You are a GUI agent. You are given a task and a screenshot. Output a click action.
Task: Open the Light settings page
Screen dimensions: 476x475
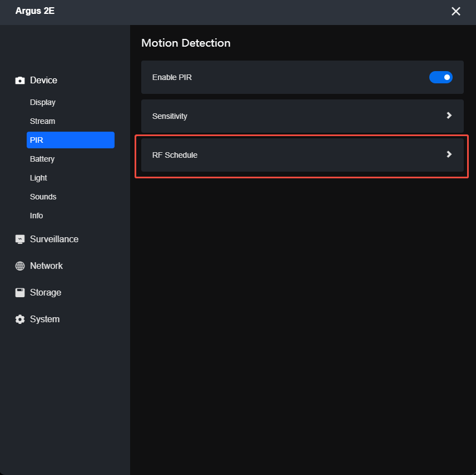[x=38, y=178]
